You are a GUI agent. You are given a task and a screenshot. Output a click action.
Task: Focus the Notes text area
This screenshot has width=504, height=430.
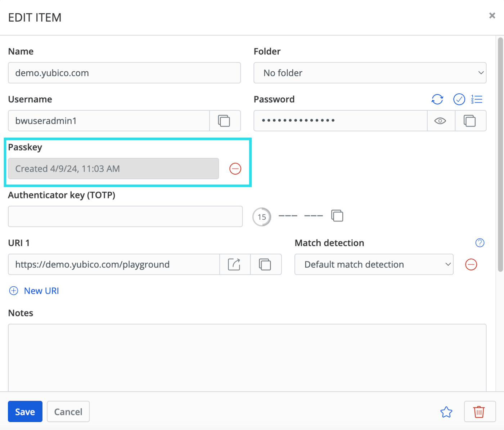point(247,358)
